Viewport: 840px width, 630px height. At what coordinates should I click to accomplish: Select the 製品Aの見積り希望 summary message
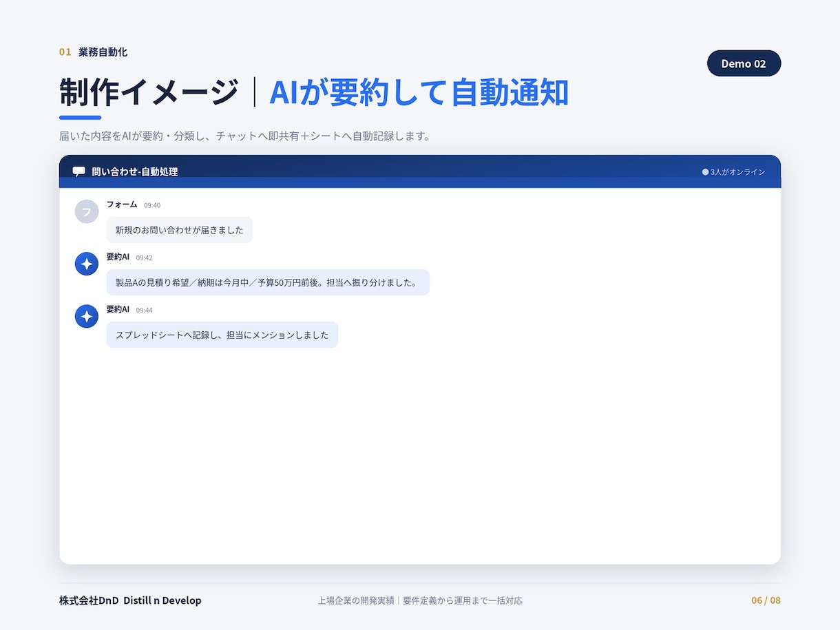click(x=268, y=282)
